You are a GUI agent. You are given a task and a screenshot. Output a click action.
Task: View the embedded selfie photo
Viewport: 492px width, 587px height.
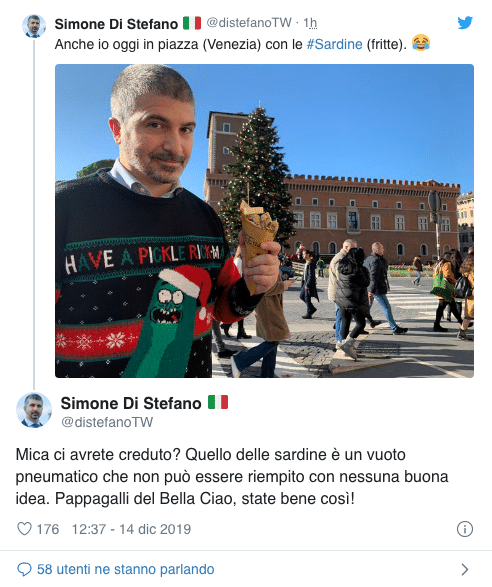tap(264, 221)
